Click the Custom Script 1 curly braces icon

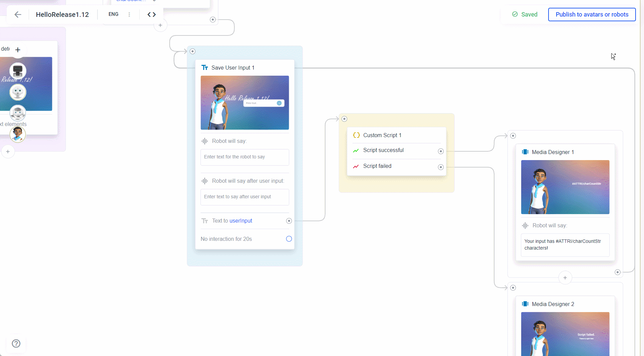(x=356, y=135)
